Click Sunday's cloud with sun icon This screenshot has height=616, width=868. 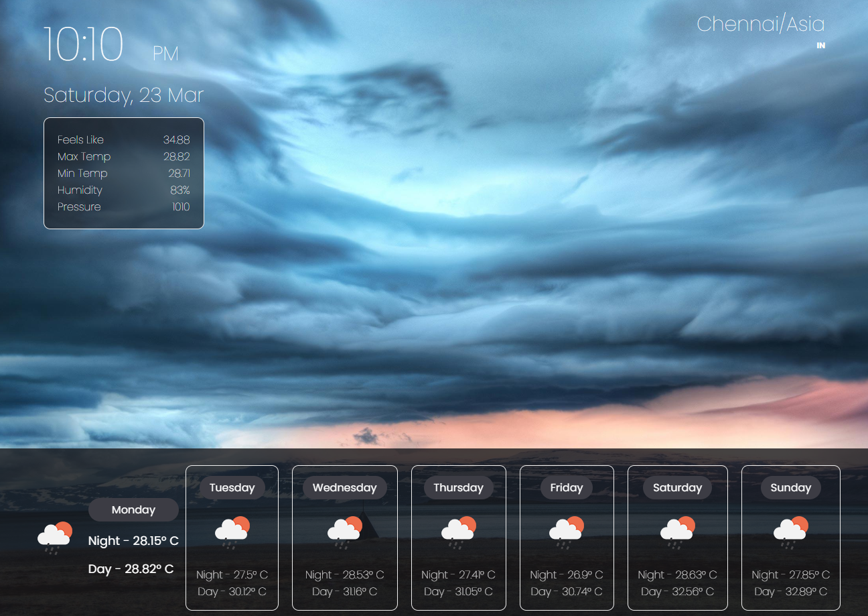(790, 530)
